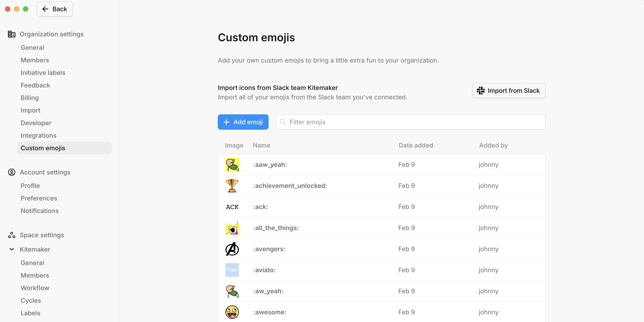Click the :avengers: name text

point(269,249)
